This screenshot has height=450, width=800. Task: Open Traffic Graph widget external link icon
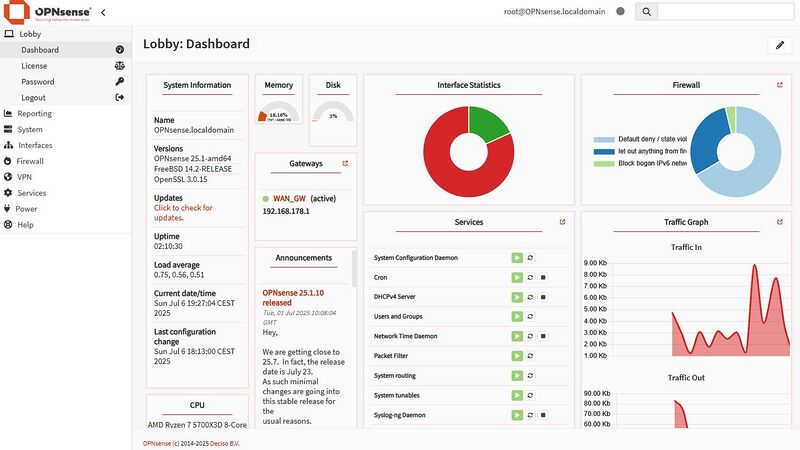point(780,222)
